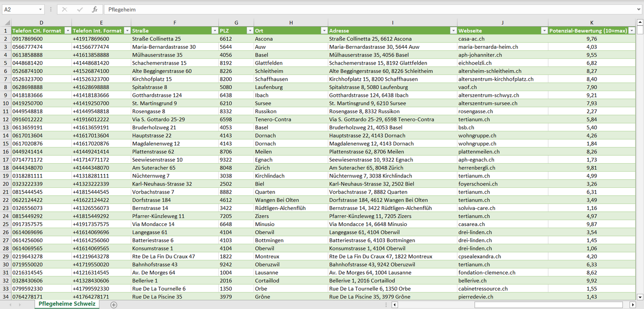Click the Enter checkmark icon in formula bar
Viewport: 644px width, 309px height.
coord(80,9)
